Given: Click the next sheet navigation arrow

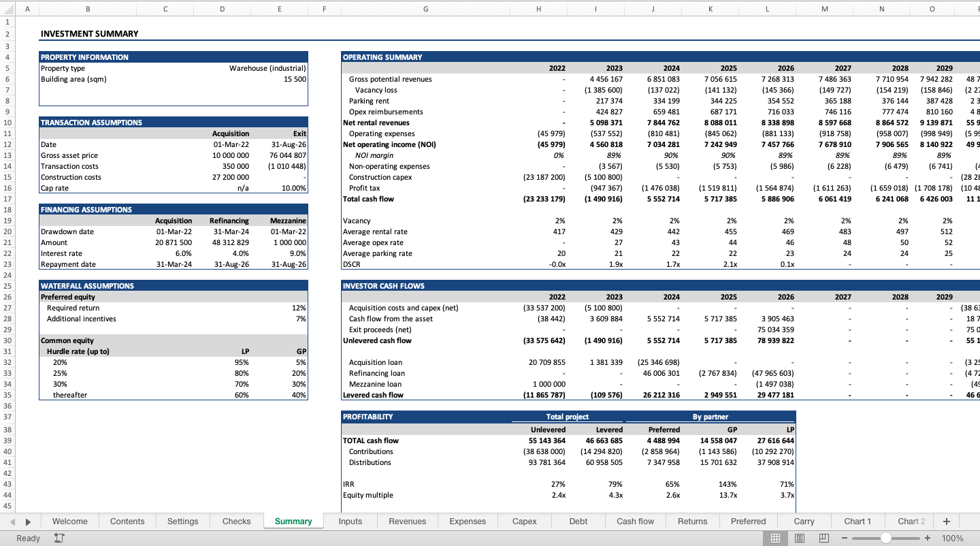Looking at the screenshot, I should [x=27, y=521].
